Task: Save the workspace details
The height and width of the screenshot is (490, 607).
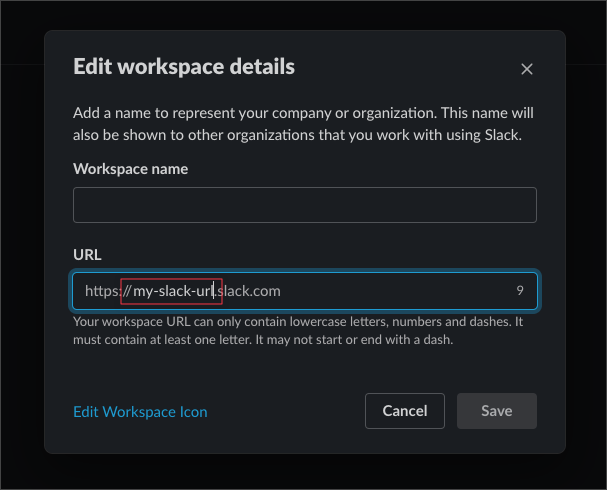Action: pyautogui.click(x=496, y=411)
